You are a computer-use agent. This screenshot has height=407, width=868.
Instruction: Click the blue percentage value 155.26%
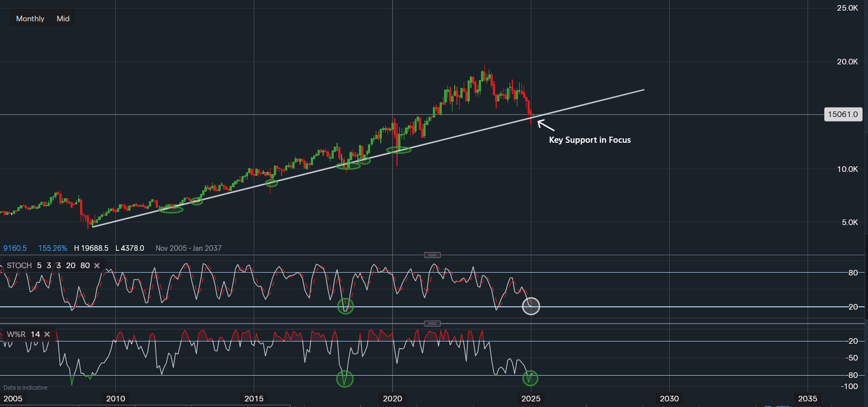point(53,248)
